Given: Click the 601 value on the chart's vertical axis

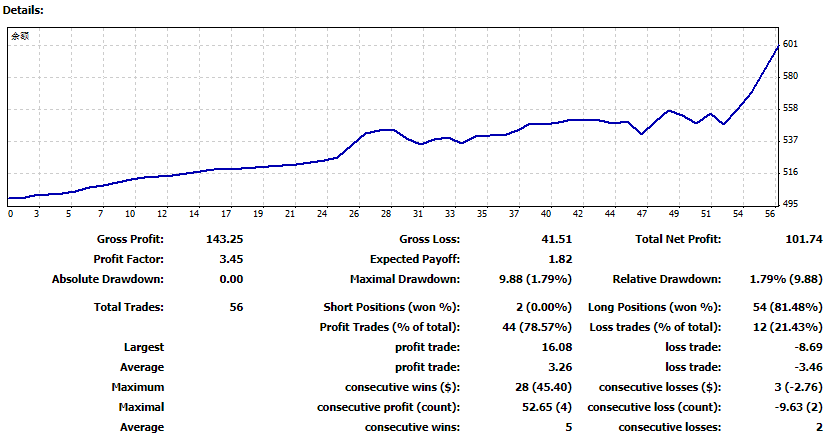Looking at the screenshot, I should coord(790,44).
